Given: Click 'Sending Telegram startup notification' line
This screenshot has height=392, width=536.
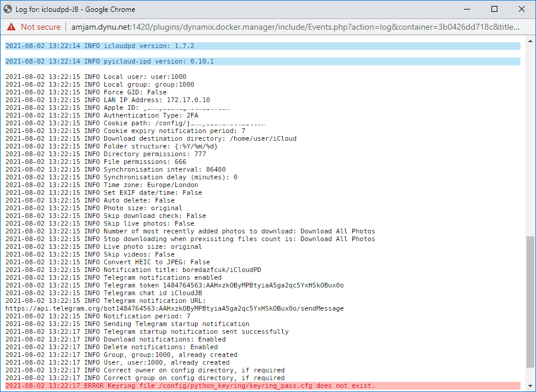Looking at the screenshot, I should 128,324.
